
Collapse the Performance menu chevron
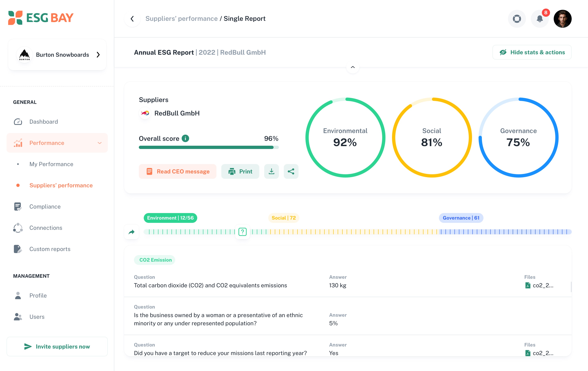100,143
